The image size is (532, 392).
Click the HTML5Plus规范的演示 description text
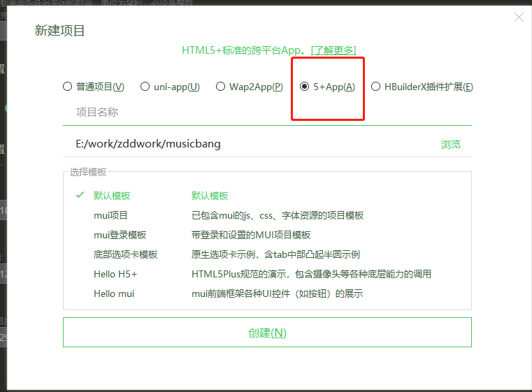click(311, 274)
